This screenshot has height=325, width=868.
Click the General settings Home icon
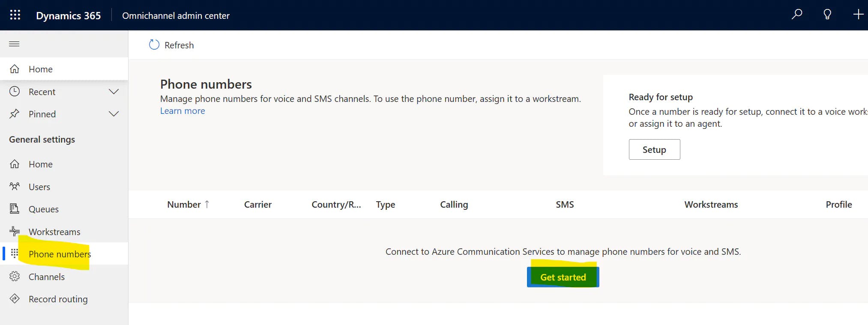(15, 164)
